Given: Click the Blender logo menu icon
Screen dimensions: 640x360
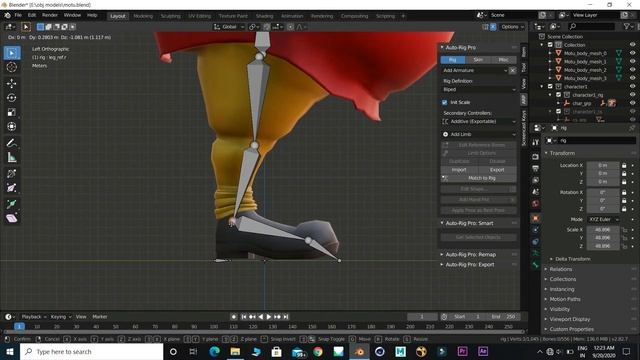Looking at the screenshot, I should (7, 15).
